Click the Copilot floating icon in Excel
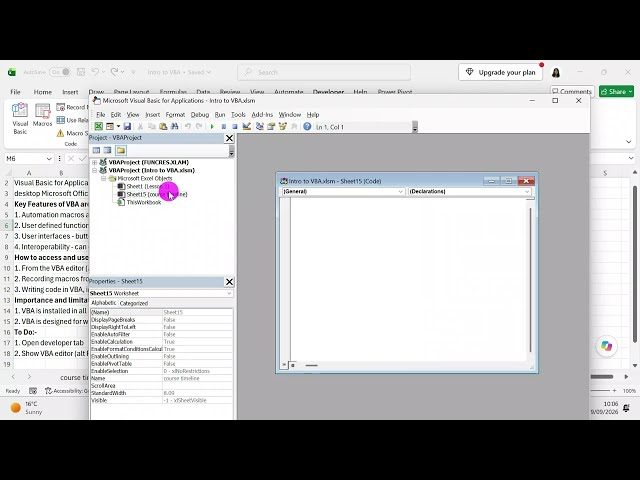Screen dimensions: 640x480 tap(607, 346)
